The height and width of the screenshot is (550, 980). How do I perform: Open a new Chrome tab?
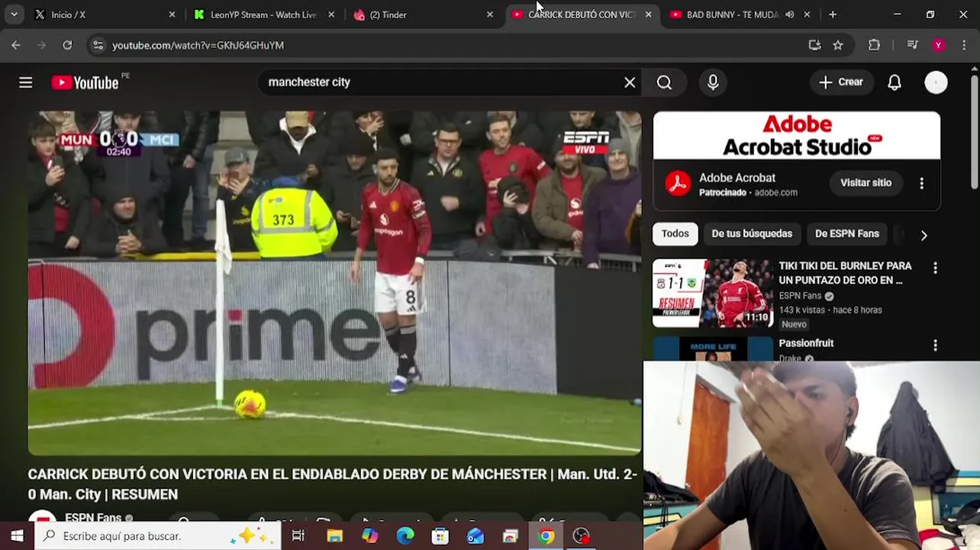(x=833, y=15)
